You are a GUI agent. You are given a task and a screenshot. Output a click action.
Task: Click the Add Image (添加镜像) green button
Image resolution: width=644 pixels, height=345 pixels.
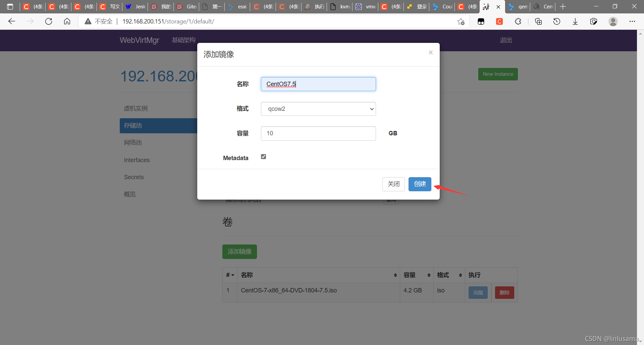[239, 252]
